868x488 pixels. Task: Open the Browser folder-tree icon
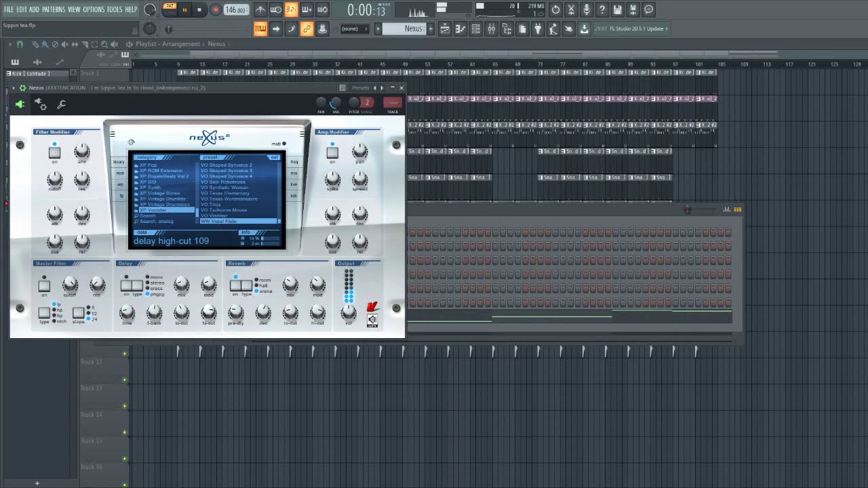coord(507,28)
